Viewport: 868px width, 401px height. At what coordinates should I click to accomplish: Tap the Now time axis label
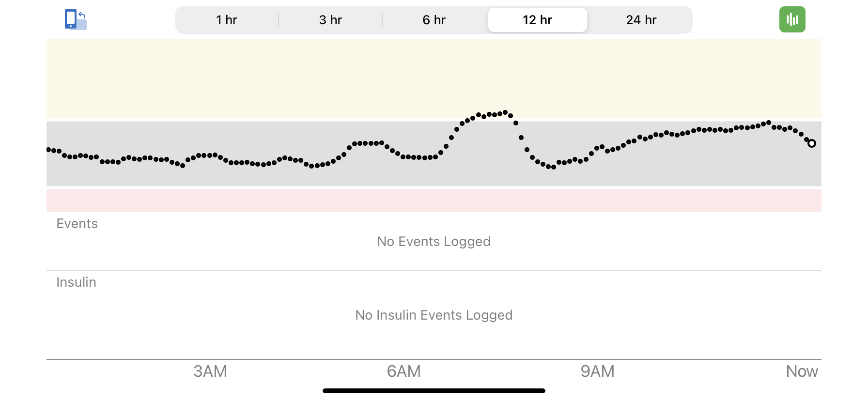pyautogui.click(x=802, y=371)
